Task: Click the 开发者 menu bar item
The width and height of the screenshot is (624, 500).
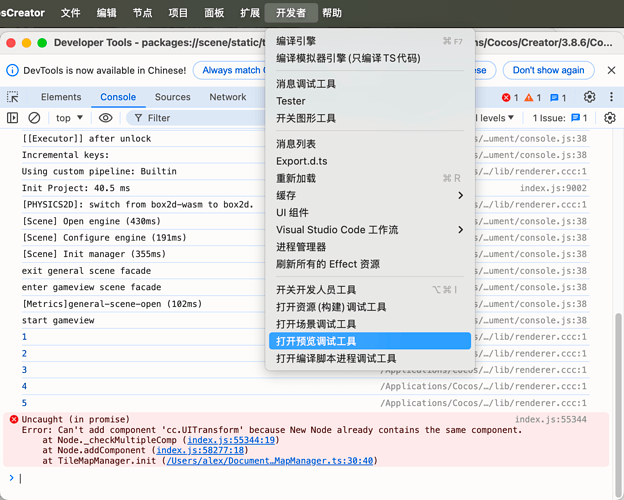Action: pos(291,13)
